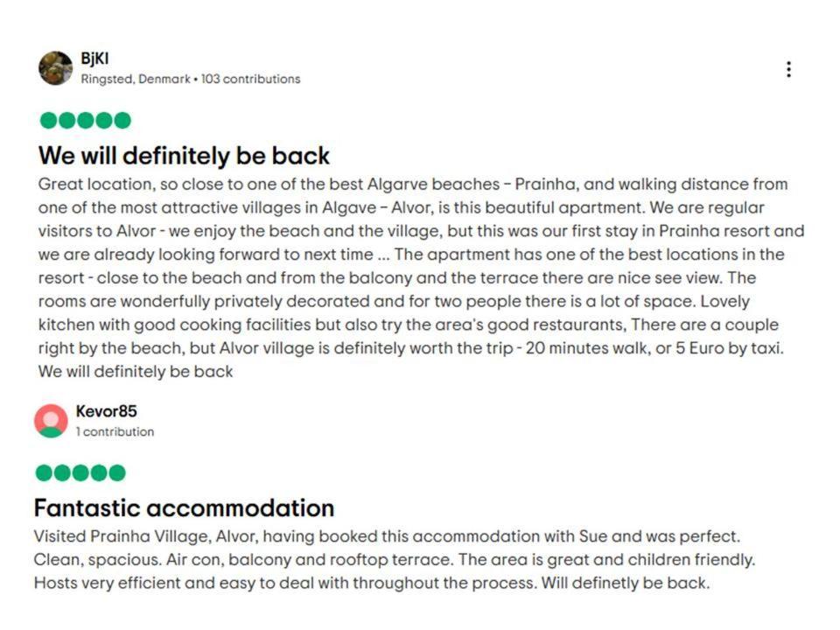Screen dimensions: 840x630
Task: Click last green bubble of BjKI's rating
Action: point(122,120)
